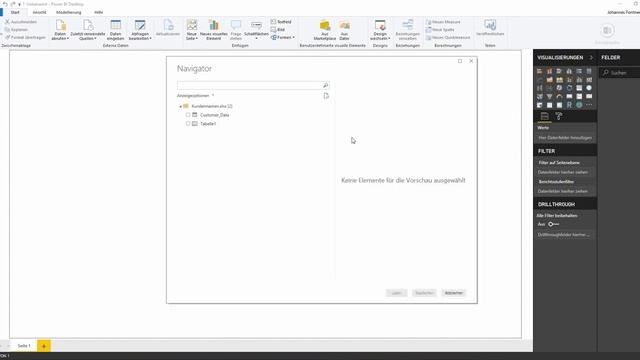Click the magnifier icon in Navigator search
Screen dimensions: 640x360
326,85
